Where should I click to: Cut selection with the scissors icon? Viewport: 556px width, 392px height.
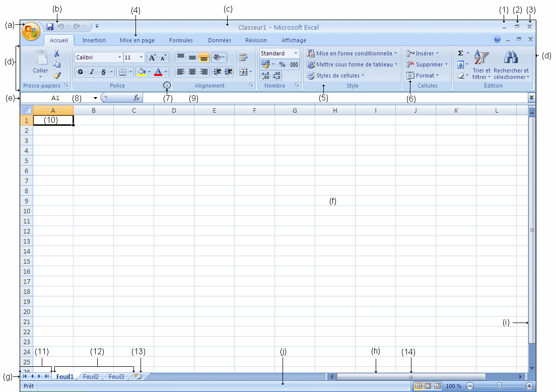(57, 53)
